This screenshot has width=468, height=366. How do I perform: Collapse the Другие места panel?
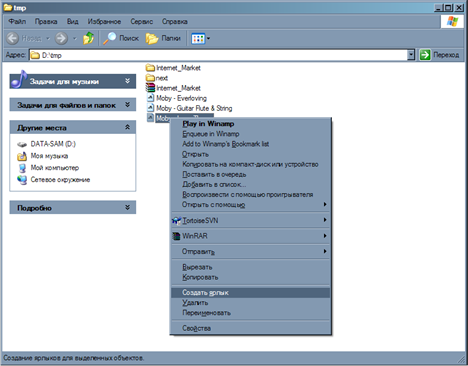[127, 127]
